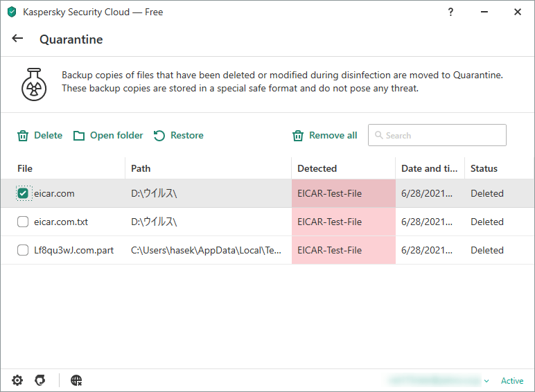Click Deleted status in eicar.com row
The height and width of the screenshot is (392, 535).
click(487, 193)
